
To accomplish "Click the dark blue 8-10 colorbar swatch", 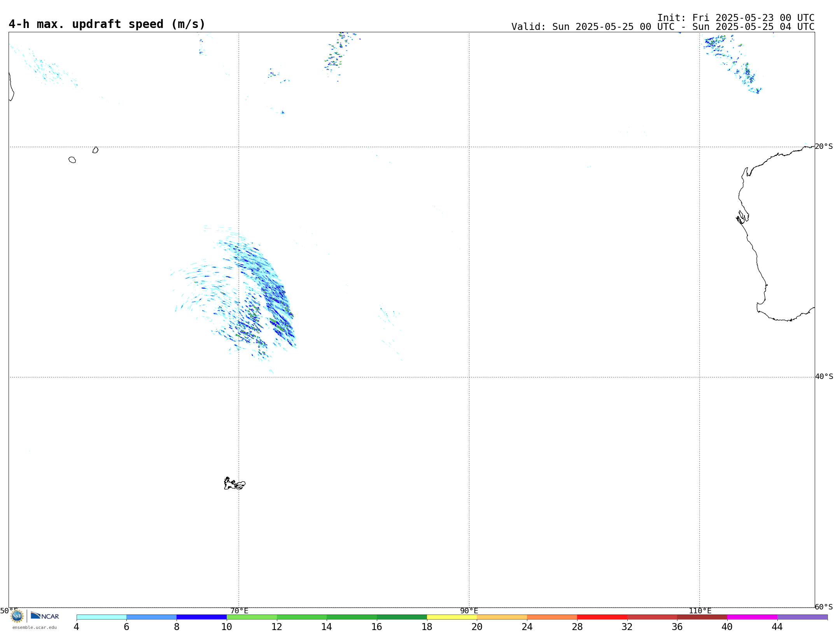I will (201, 617).
